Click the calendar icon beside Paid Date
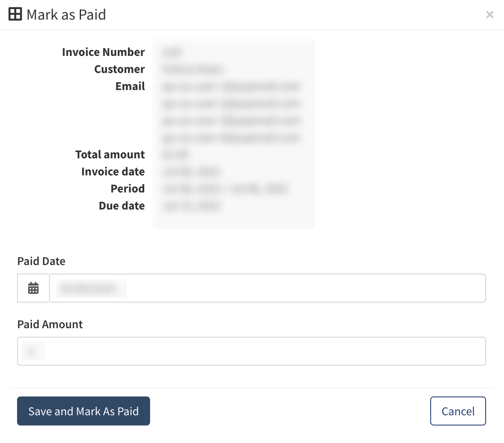Viewport: 504px width, 443px height. click(33, 288)
